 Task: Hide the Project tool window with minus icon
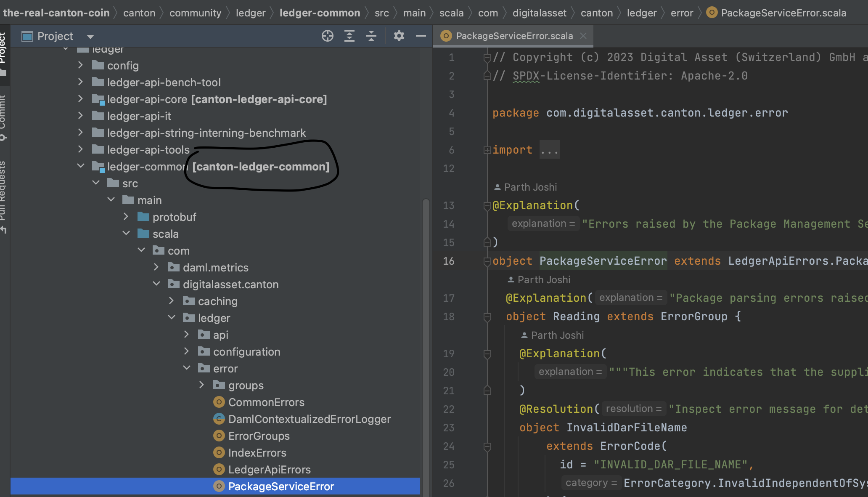coord(421,36)
